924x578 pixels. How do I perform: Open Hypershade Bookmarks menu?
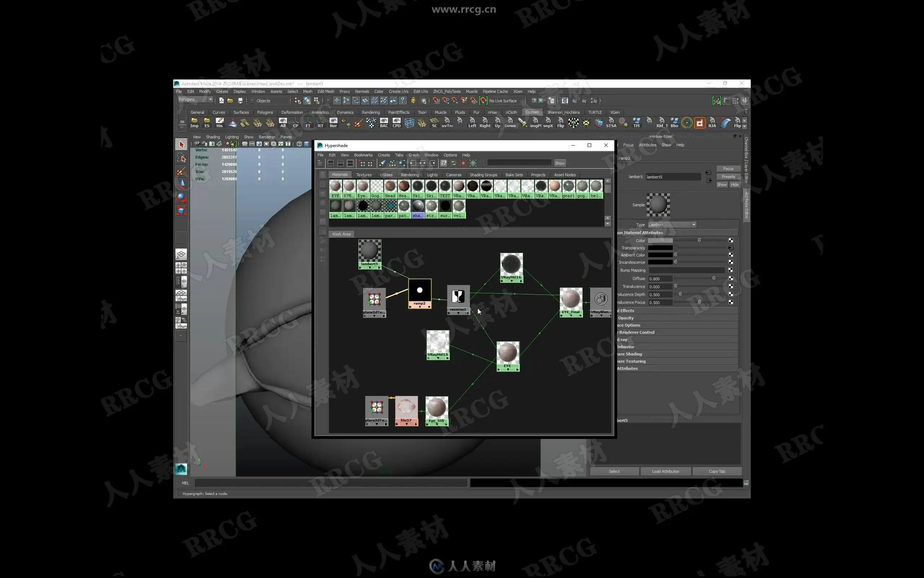coord(363,155)
